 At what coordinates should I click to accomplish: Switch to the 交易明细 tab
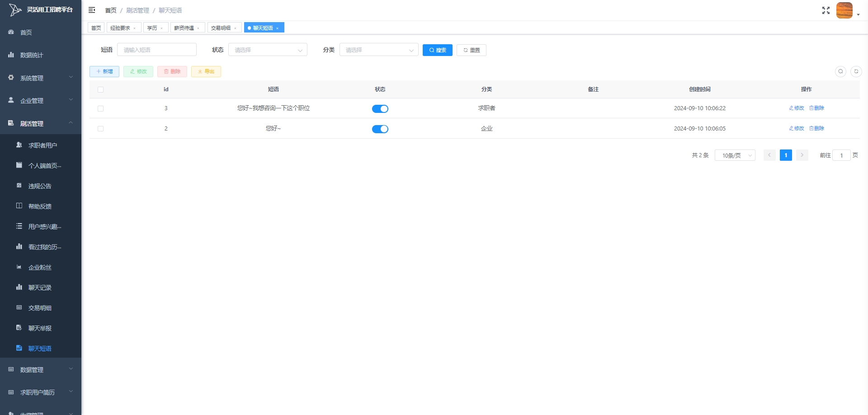tap(221, 28)
